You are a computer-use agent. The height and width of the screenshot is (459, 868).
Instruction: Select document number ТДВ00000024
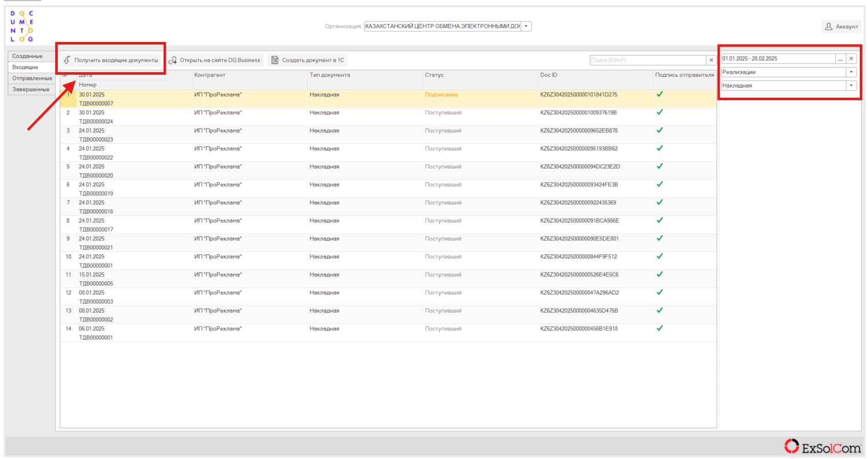tap(96, 122)
